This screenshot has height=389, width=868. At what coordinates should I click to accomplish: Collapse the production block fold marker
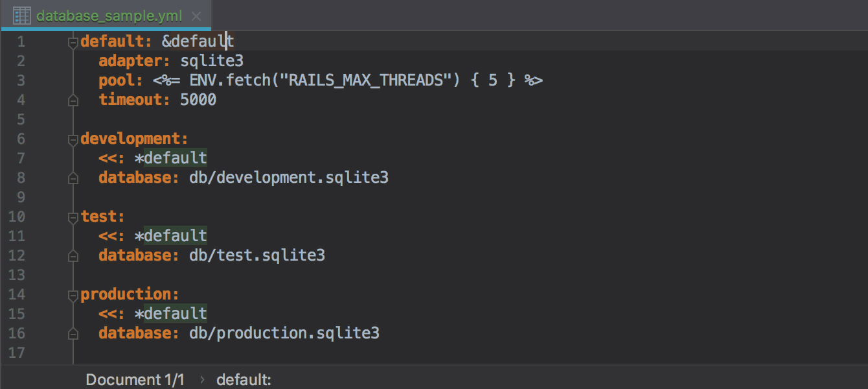click(73, 295)
